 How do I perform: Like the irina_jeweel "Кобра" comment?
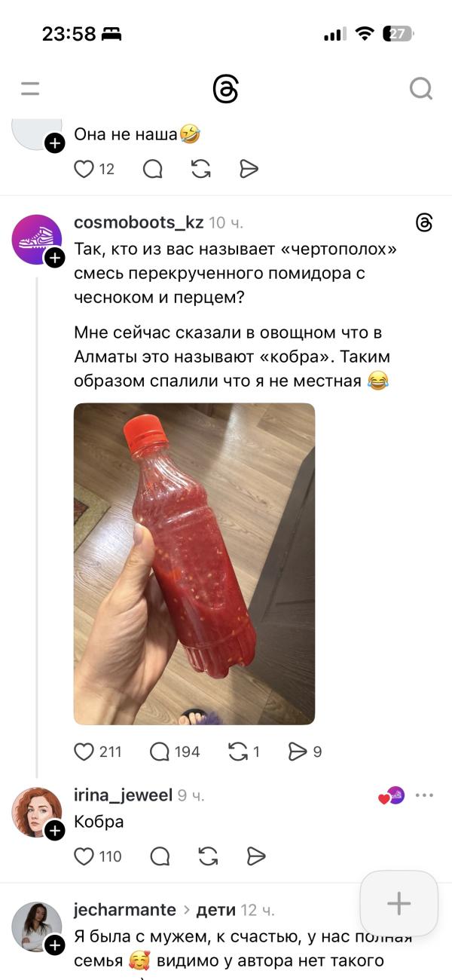point(84,856)
